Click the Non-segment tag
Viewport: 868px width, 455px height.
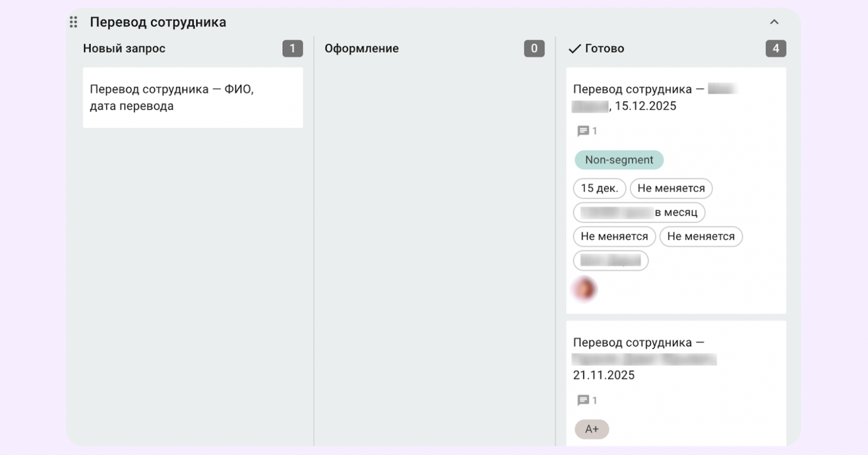coord(619,160)
